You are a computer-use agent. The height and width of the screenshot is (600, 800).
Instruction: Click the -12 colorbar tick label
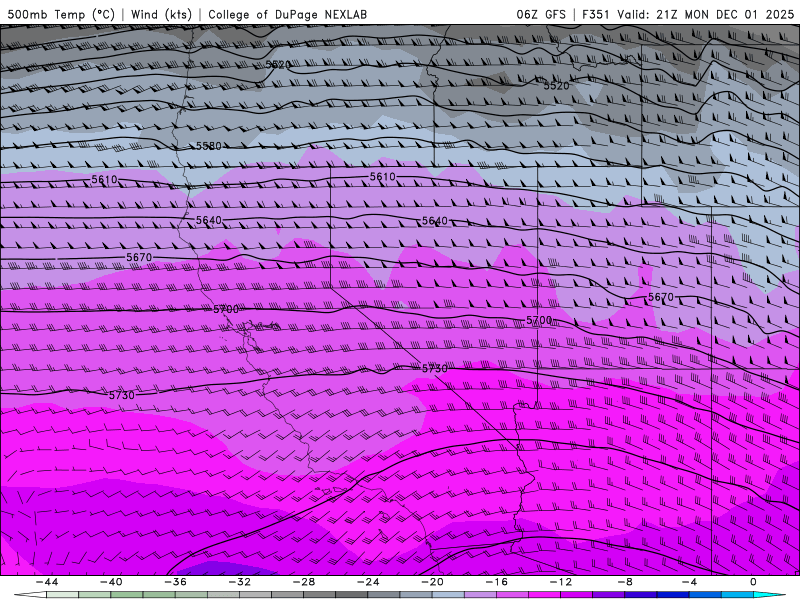(x=561, y=582)
